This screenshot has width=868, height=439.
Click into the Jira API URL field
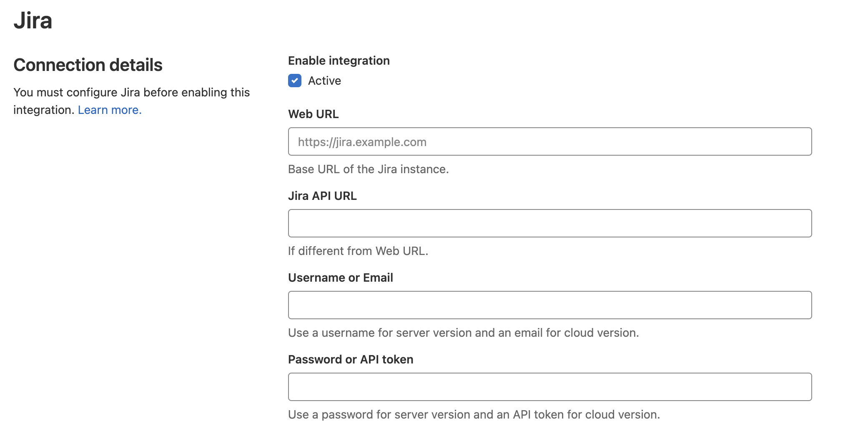550,223
